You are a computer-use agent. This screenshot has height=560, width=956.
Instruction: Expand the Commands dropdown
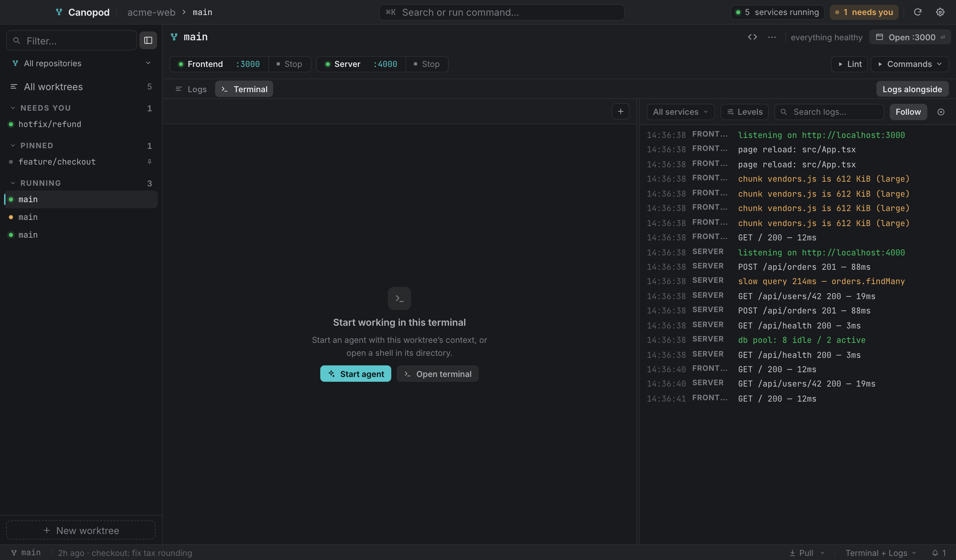point(910,64)
